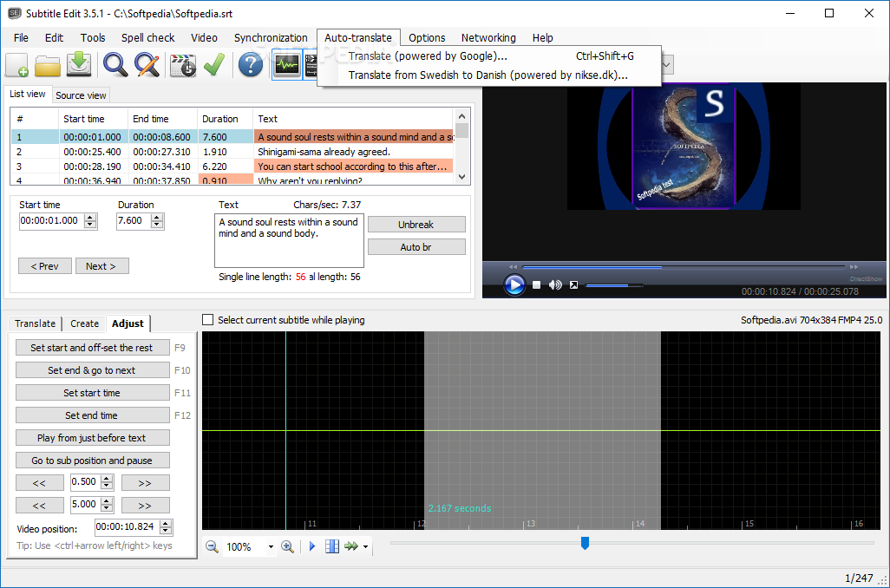
Task: Click the New subtitle file icon
Action: coord(17,65)
